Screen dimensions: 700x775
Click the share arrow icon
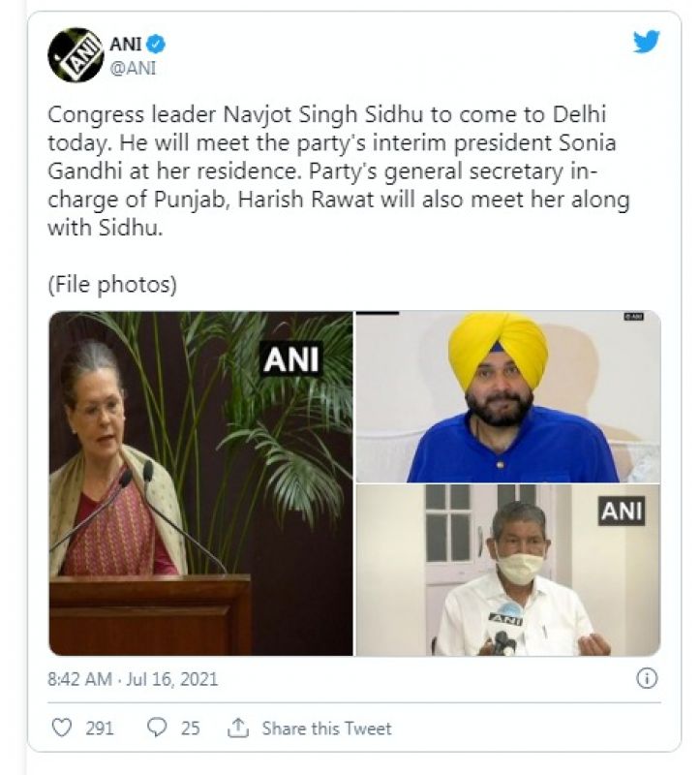pyautogui.click(x=236, y=728)
